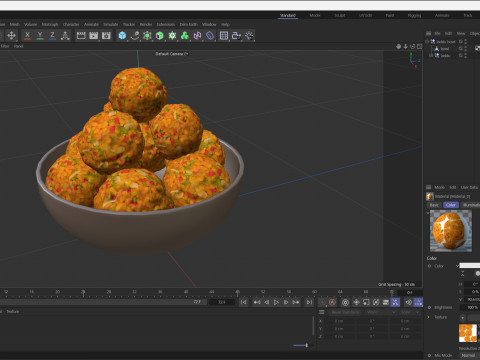Click the Render View clapperboard icon
480x360 pixels.
pos(81,35)
